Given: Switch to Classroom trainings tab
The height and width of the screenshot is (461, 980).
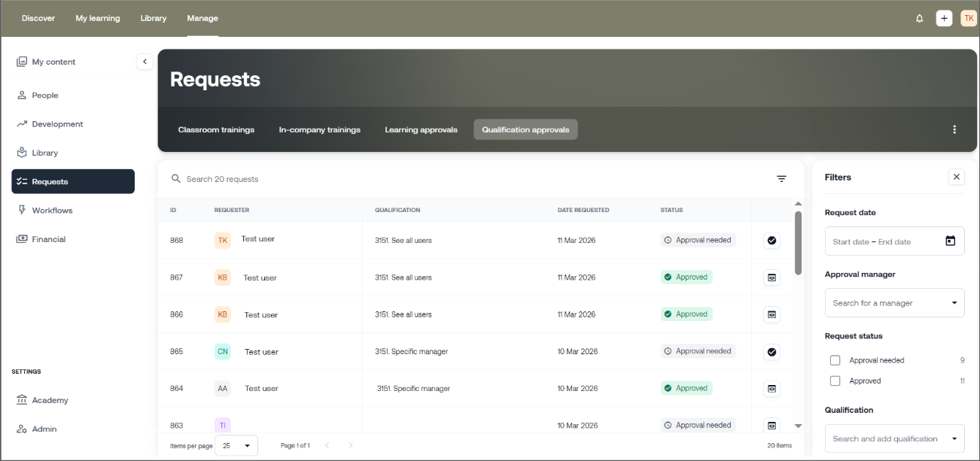Looking at the screenshot, I should click(216, 129).
